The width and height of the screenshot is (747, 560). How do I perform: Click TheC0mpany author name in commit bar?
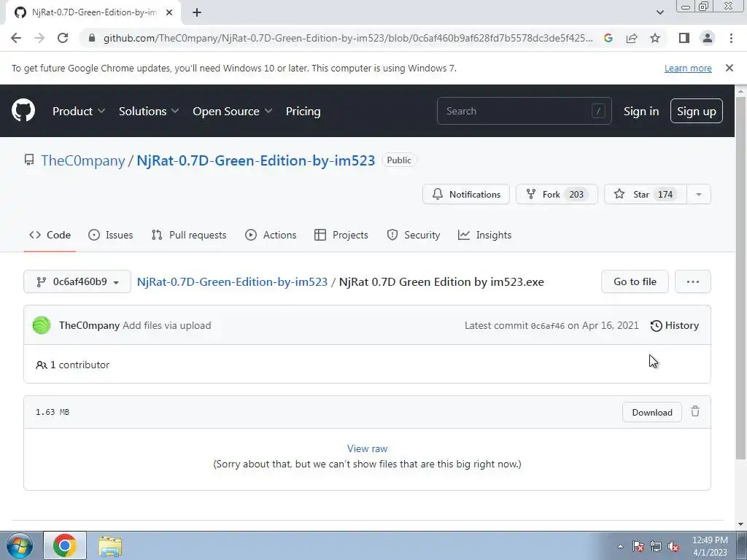pyautogui.click(x=89, y=325)
